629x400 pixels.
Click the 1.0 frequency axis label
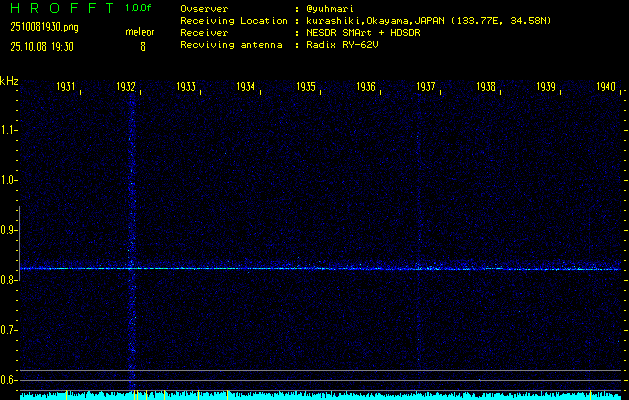coord(9,180)
